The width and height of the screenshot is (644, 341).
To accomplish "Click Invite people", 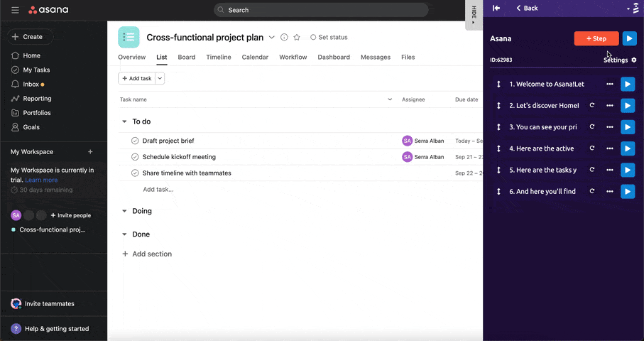I will (70, 215).
